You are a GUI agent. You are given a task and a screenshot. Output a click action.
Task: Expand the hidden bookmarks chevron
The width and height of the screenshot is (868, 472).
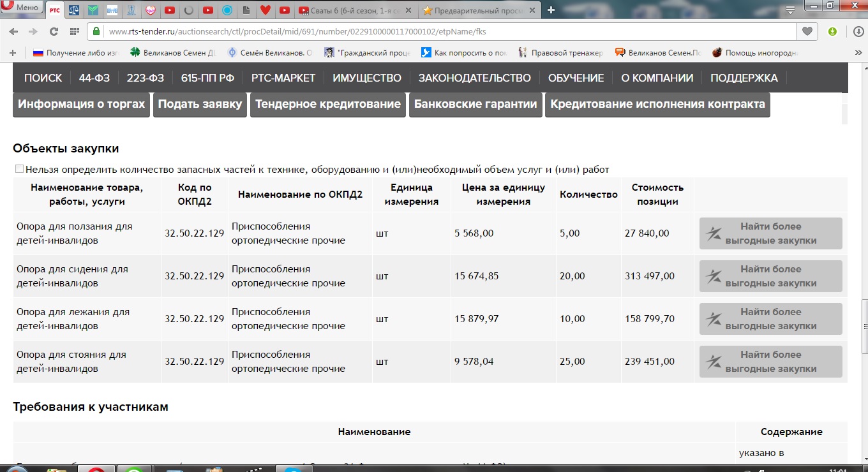coord(857,53)
